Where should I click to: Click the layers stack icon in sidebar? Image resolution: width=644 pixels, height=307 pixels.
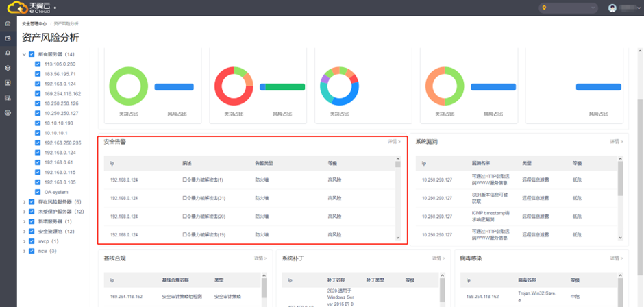tap(8, 68)
